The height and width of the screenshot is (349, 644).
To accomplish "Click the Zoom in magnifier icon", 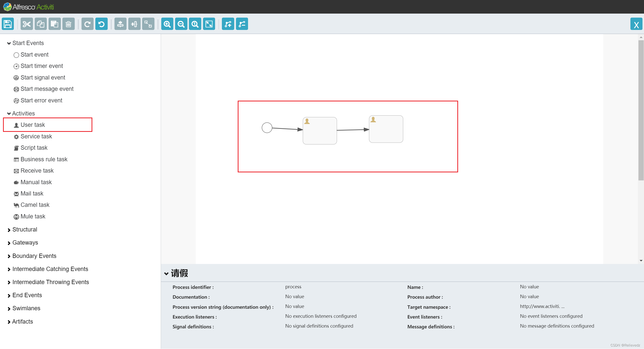I will [x=167, y=24].
